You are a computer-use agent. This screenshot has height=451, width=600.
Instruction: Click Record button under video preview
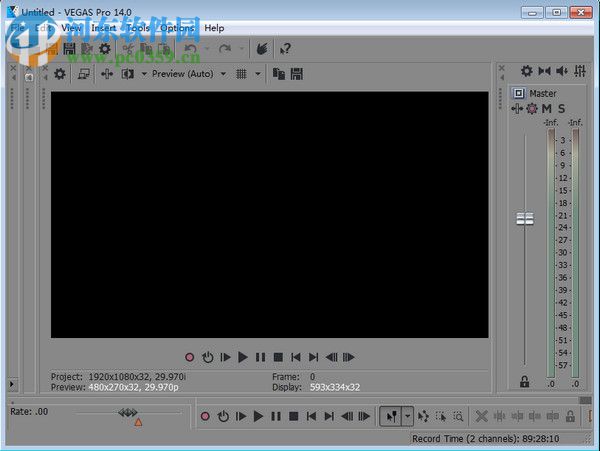click(189, 357)
